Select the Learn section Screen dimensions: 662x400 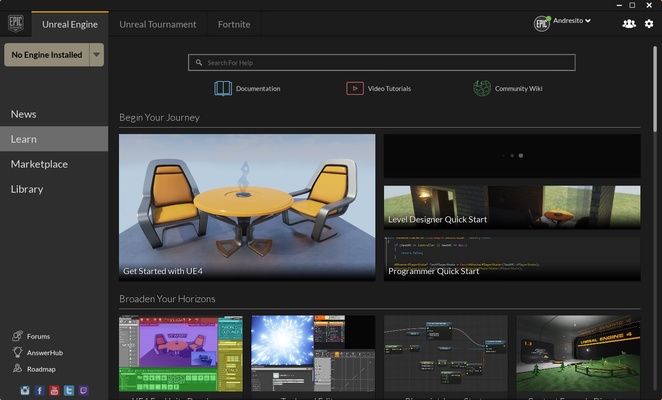click(x=54, y=139)
